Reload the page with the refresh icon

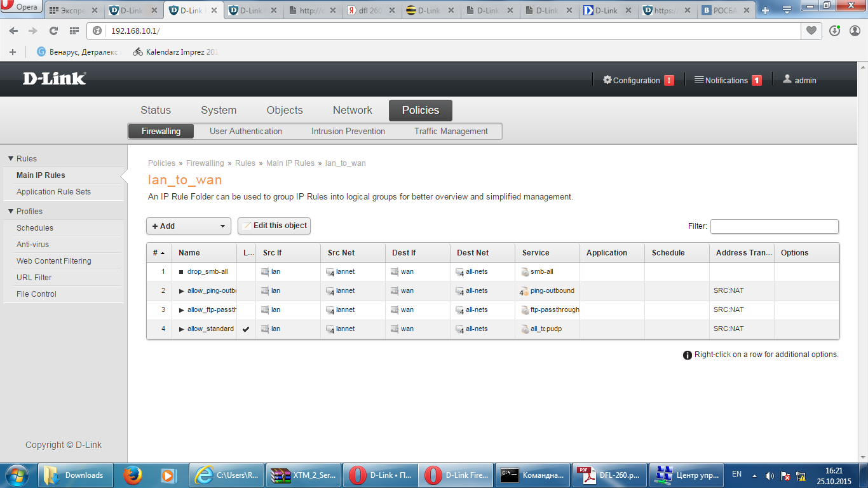point(53,30)
